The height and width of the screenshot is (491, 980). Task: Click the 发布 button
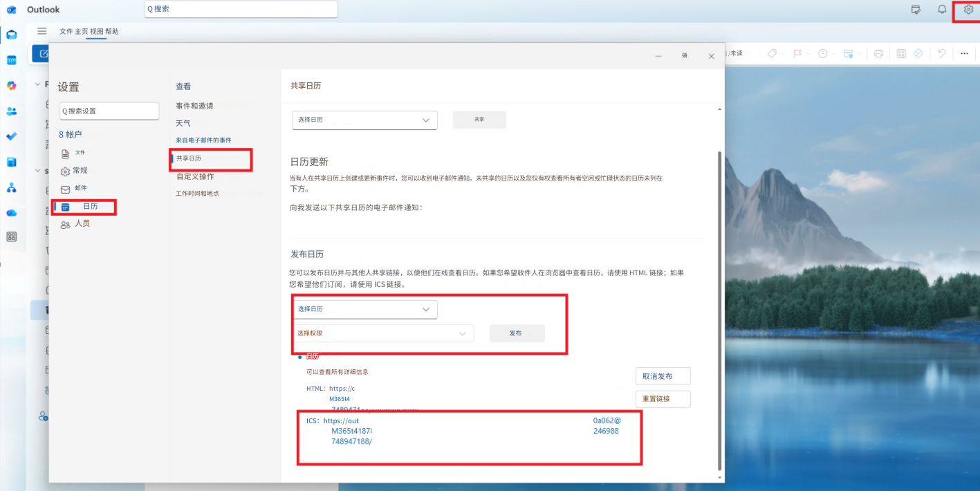(517, 333)
